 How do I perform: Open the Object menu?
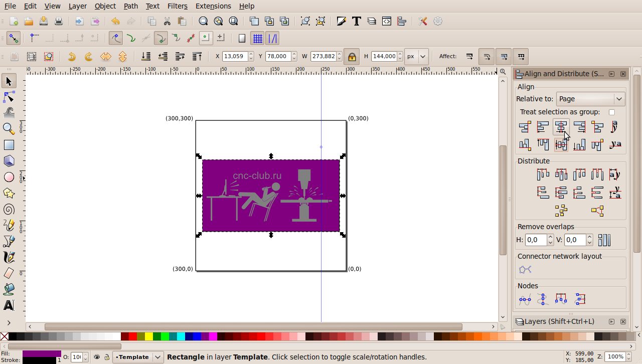tap(105, 6)
